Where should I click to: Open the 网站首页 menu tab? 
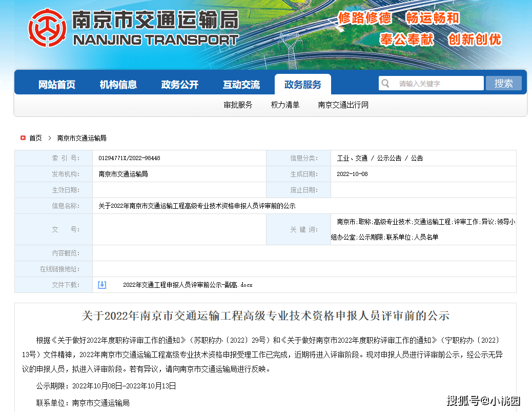point(57,85)
